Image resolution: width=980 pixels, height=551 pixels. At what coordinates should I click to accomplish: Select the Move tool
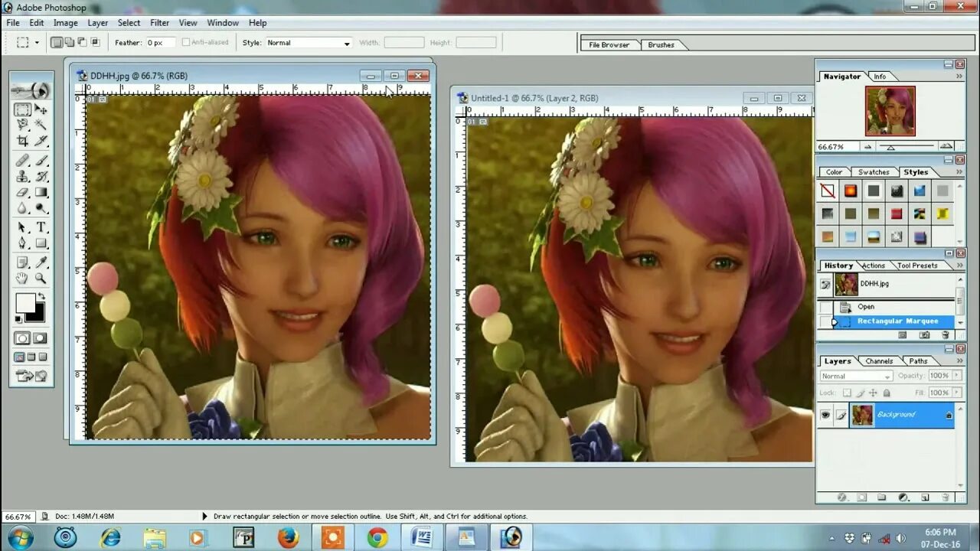(x=41, y=110)
